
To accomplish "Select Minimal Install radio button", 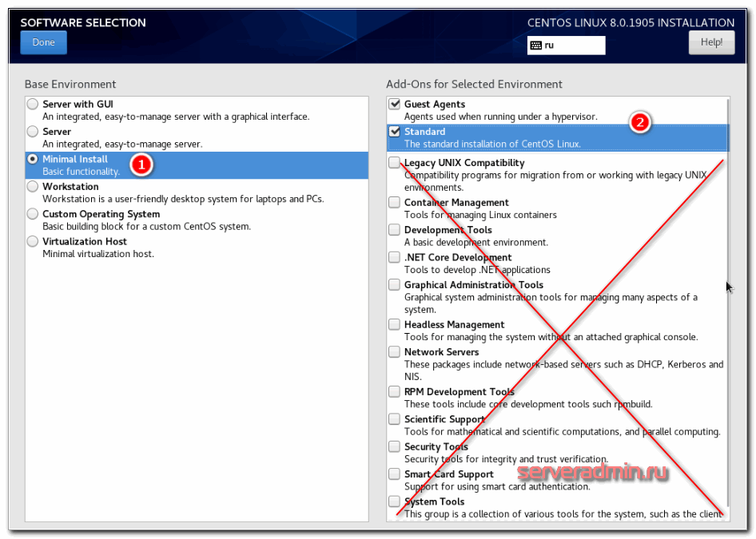I will [32, 159].
